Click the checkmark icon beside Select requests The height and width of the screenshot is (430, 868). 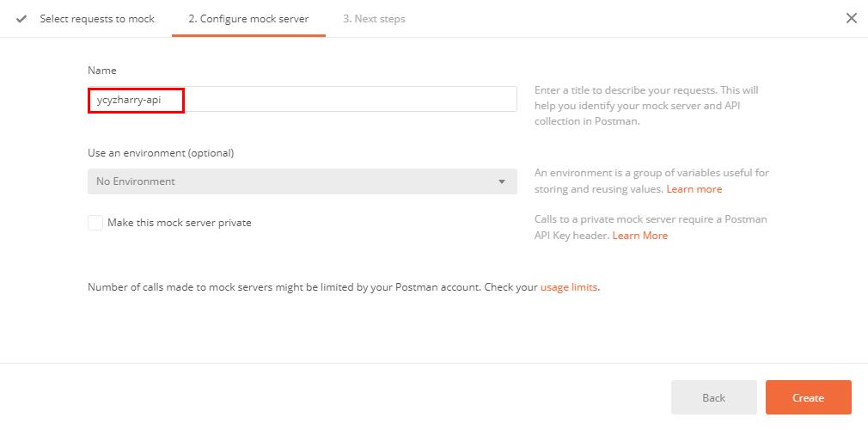pos(21,19)
